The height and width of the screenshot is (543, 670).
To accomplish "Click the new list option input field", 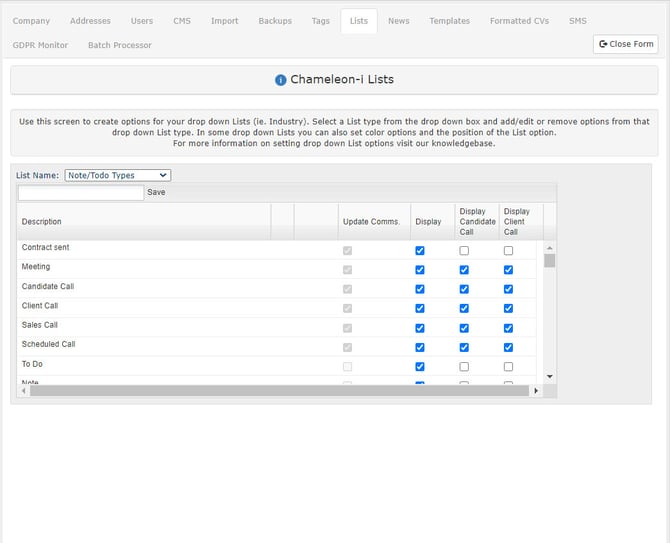I will pos(81,193).
